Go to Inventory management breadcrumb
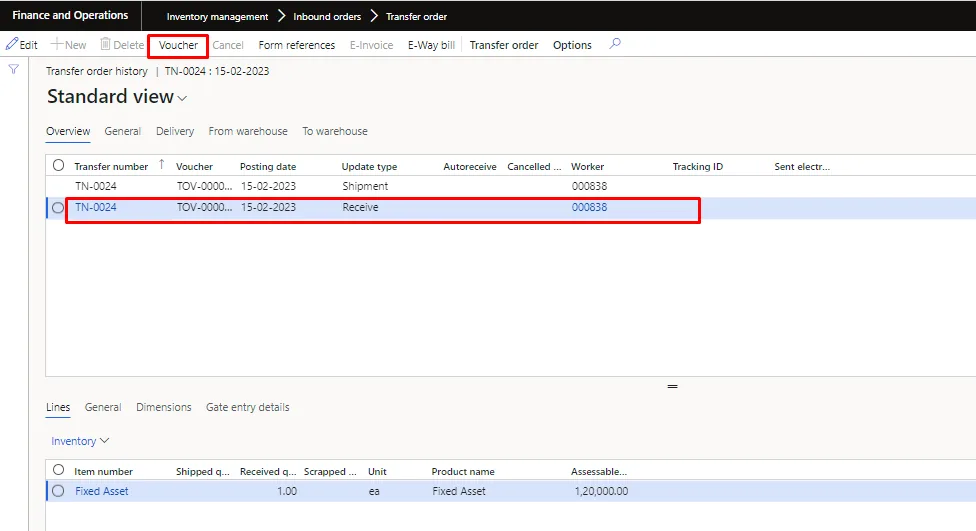Viewport: 976px width, 531px height. [217, 17]
